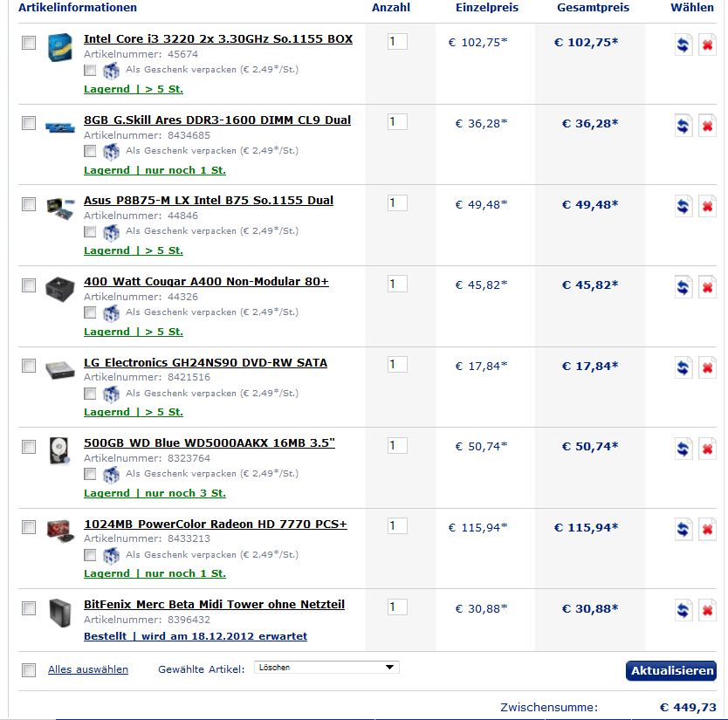Click stock link 'Lagernd | nur noch 3 St.'

click(x=155, y=493)
